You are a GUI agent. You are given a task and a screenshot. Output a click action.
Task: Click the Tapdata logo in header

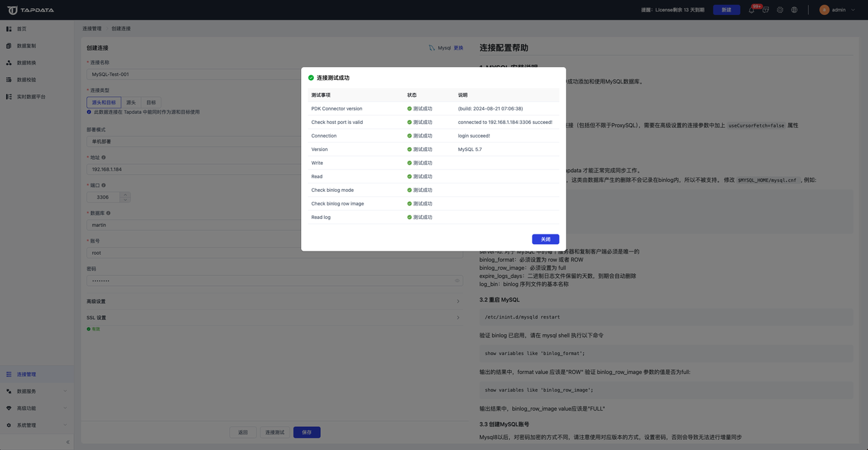coord(31,10)
